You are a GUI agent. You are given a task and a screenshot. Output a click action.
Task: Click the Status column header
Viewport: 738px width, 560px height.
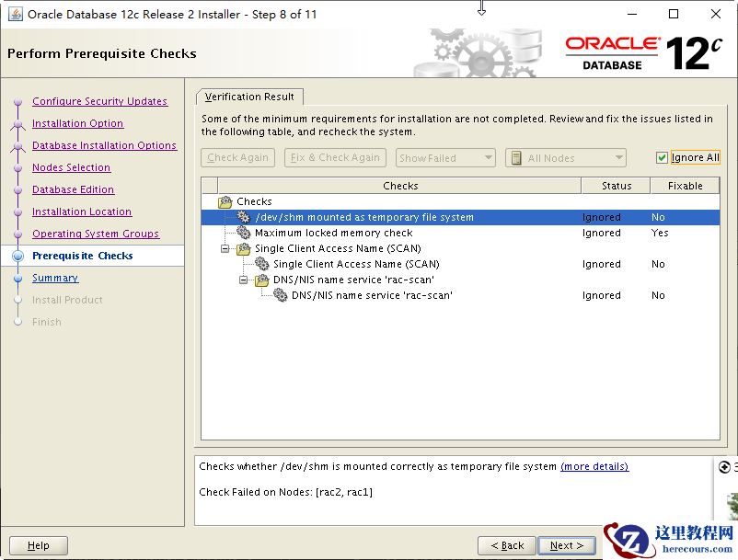pos(617,186)
